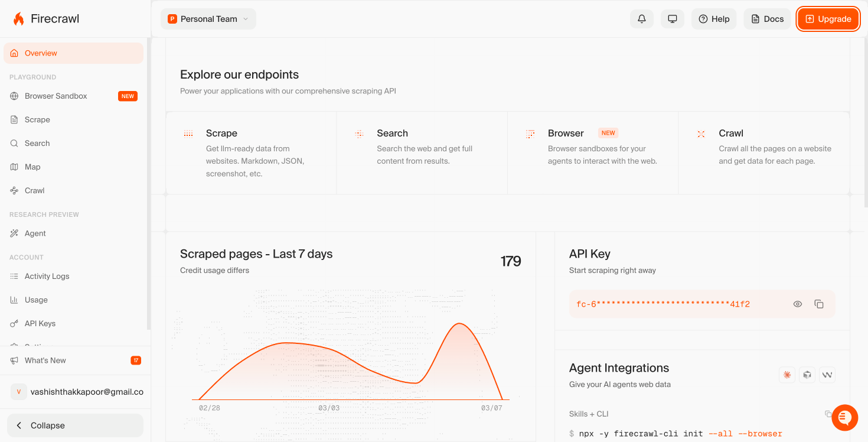Open Agent research preview
This screenshot has height=442, width=868.
coord(73,233)
